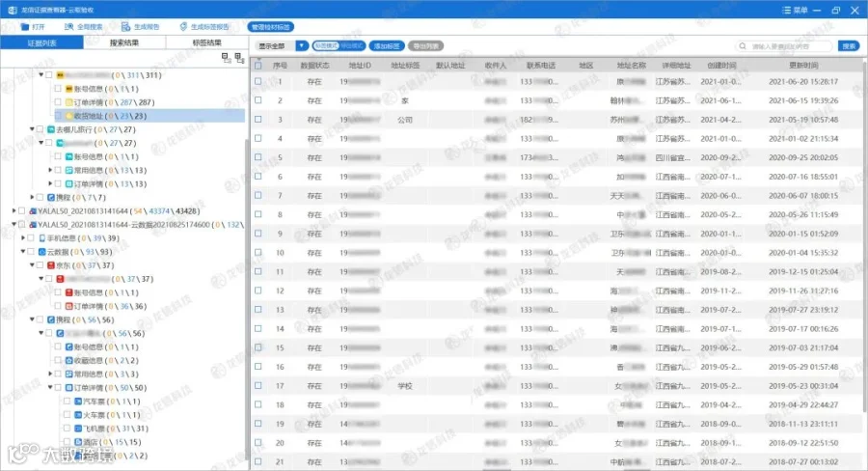Sort by 联系电话 column header
The image size is (868, 471).
[x=541, y=66]
